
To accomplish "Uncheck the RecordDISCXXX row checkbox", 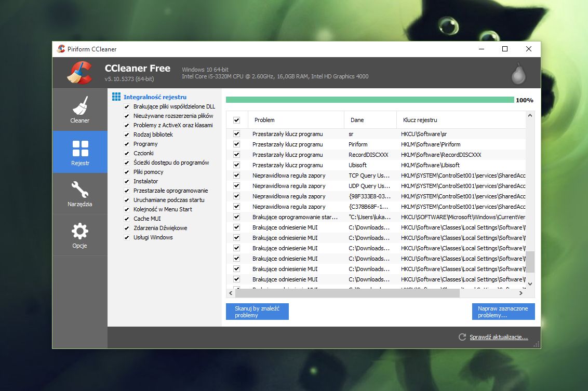I will click(x=237, y=154).
